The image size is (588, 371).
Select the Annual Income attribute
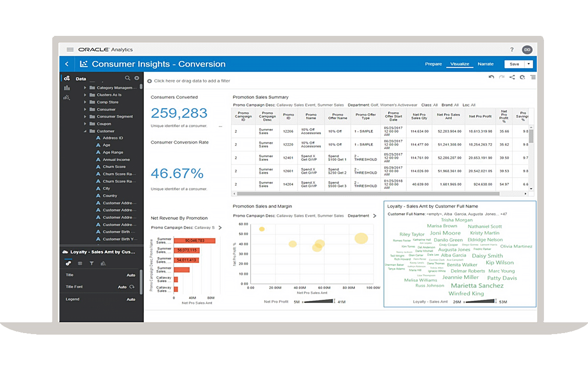[116, 160]
